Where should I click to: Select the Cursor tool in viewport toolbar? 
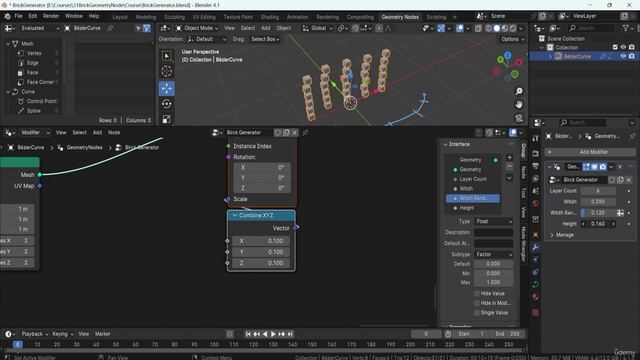pyautogui.click(x=167, y=71)
